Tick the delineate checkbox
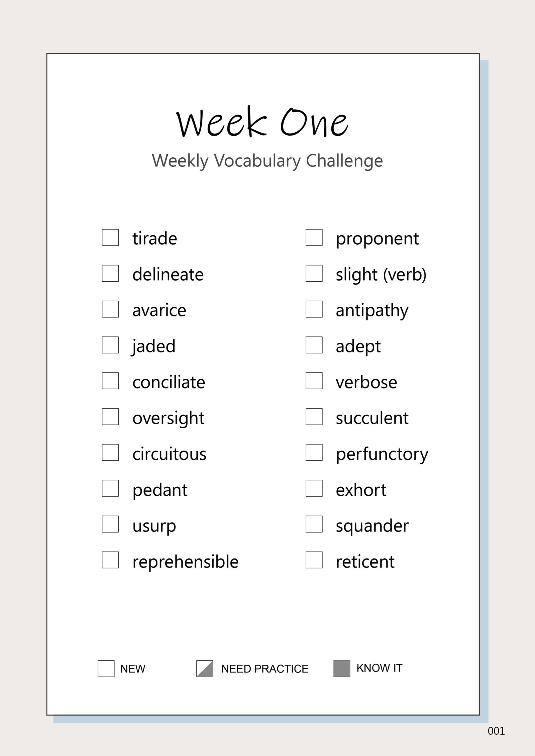This screenshot has height=756, width=535. [110, 273]
